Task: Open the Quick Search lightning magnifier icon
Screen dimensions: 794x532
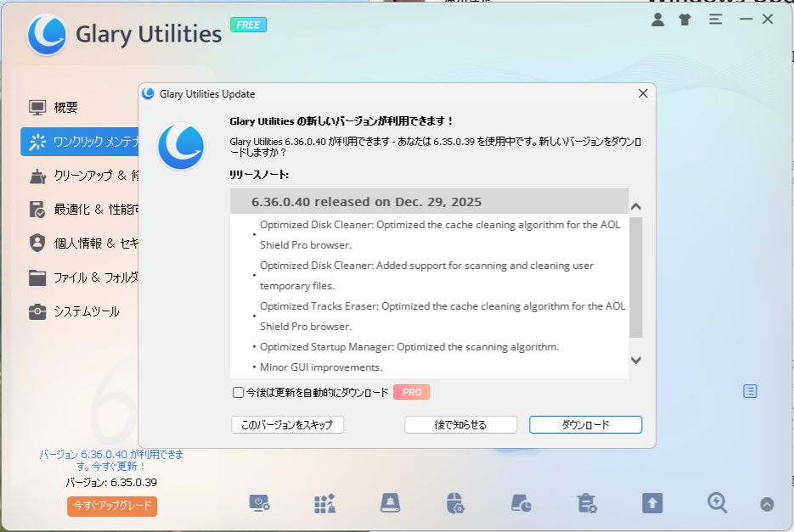Action: [x=718, y=504]
